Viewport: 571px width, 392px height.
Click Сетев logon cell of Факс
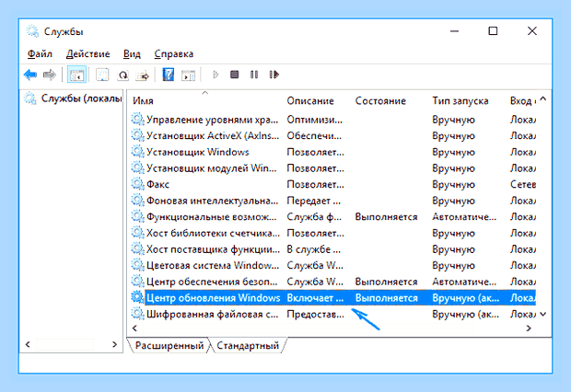pos(523,184)
